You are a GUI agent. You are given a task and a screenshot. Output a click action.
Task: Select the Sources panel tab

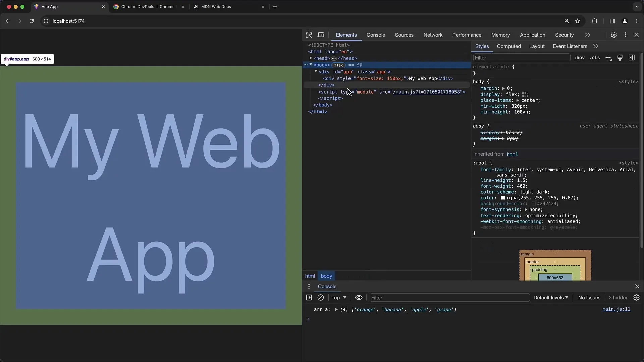pyautogui.click(x=404, y=35)
